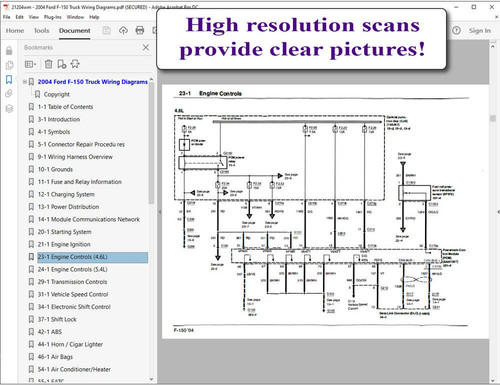The width and height of the screenshot is (500, 385).
Task: Click the find current bookmark icon
Action: (x=75, y=64)
